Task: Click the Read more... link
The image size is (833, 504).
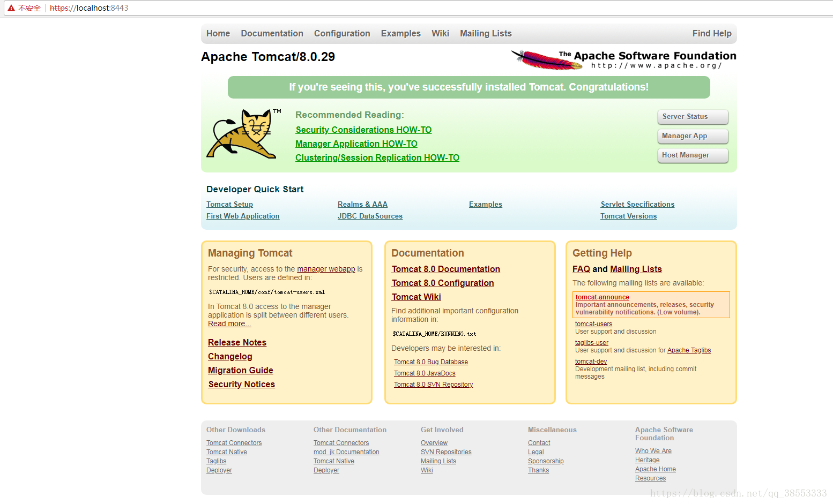Action: click(229, 324)
